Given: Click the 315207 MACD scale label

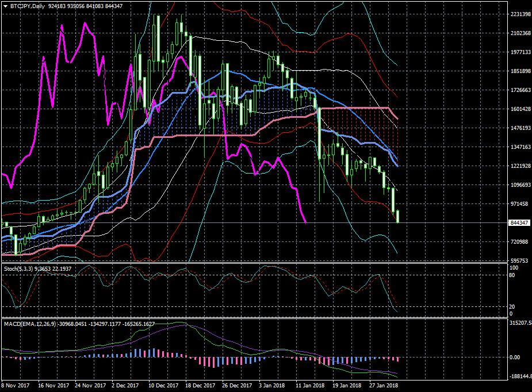Looking at the screenshot, I should point(520,323).
